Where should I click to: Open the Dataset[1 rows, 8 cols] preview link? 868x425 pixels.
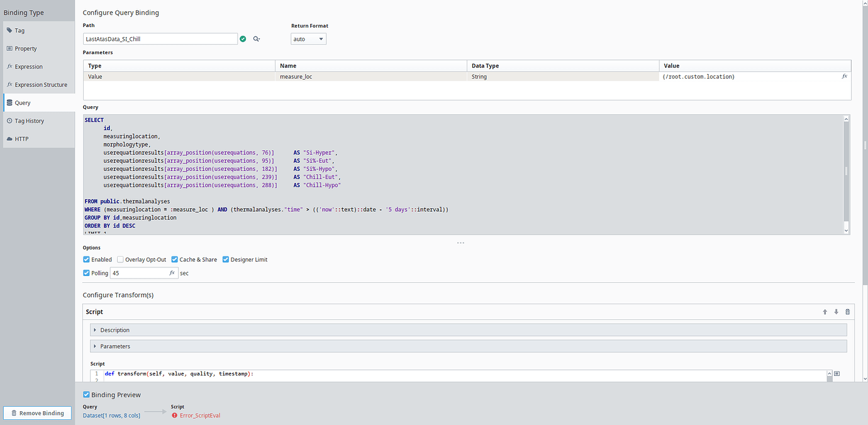[x=111, y=415]
